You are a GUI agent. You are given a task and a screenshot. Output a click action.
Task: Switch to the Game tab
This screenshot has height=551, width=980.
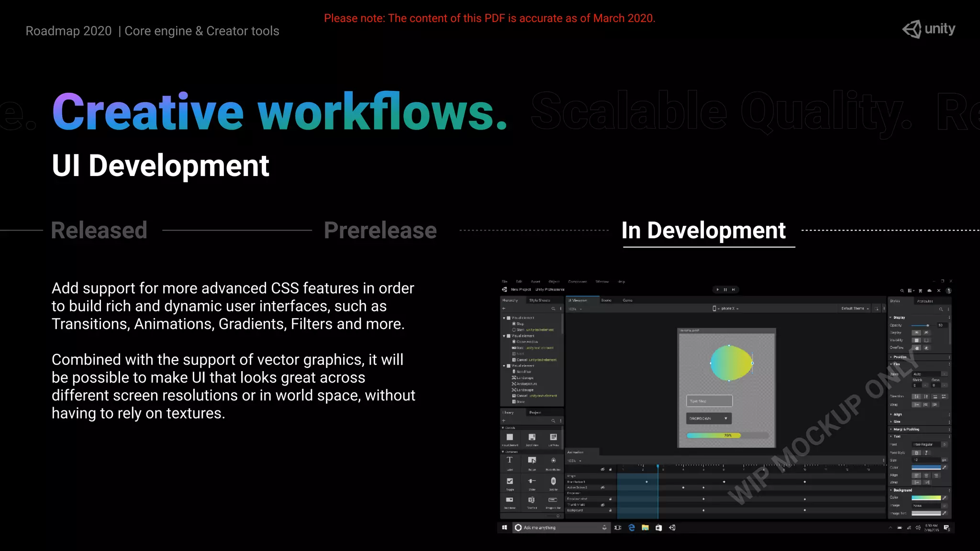(x=627, y=300)
